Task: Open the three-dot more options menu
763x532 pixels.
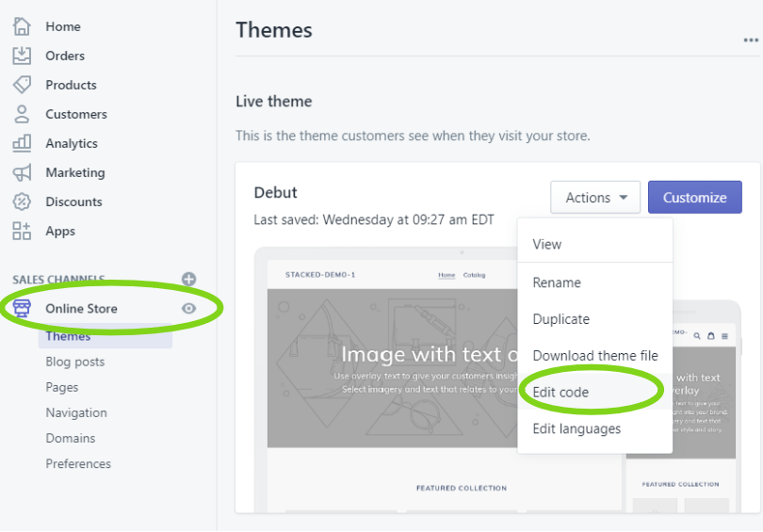Action: coord(750,40)
